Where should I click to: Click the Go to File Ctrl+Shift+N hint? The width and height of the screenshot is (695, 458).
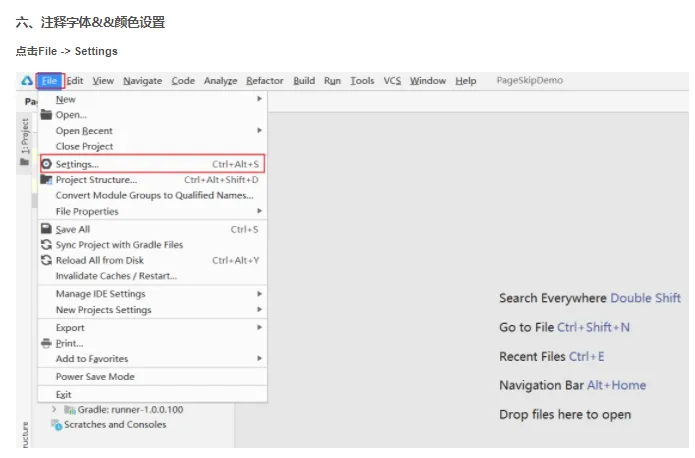[564, 327]
